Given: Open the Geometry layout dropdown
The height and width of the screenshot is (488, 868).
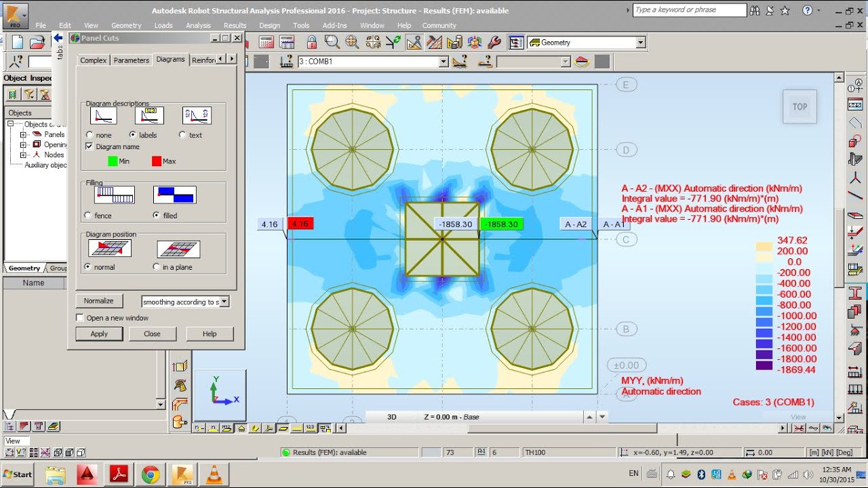Looking at the screenshot, I should 641,42.
